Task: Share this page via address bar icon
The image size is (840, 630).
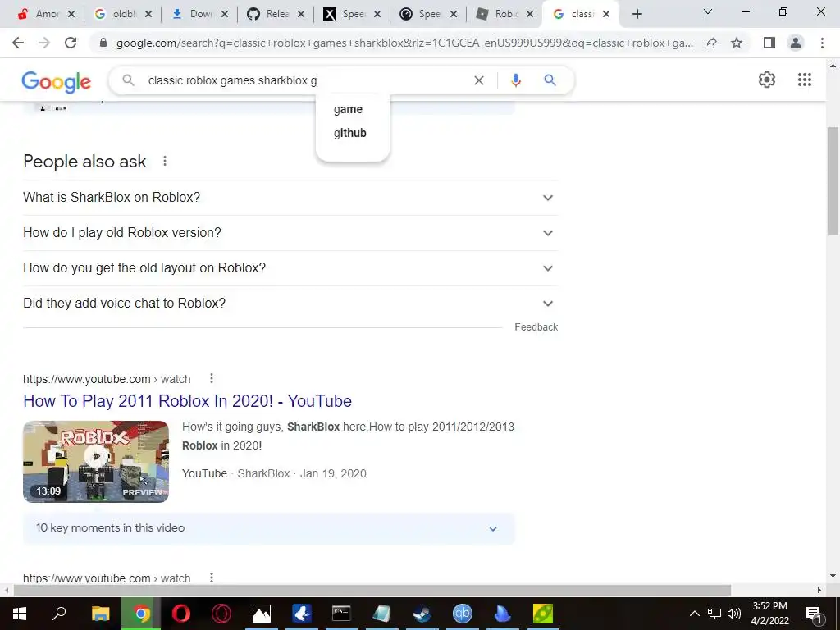Action: point(710,43)
